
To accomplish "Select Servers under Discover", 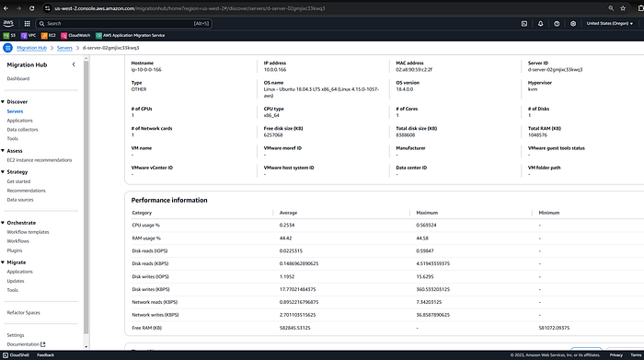I will click(15, 111).
